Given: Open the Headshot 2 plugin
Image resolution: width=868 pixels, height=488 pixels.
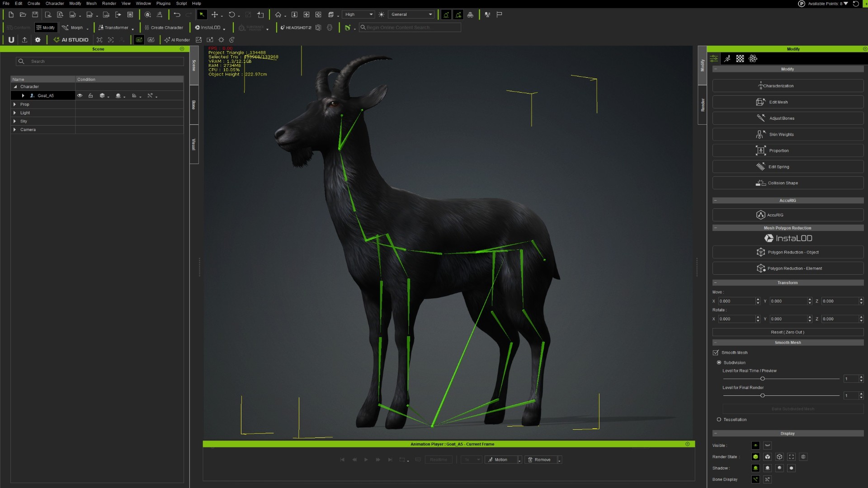Looking at the screenshot, I should click(x=296, y=28).
